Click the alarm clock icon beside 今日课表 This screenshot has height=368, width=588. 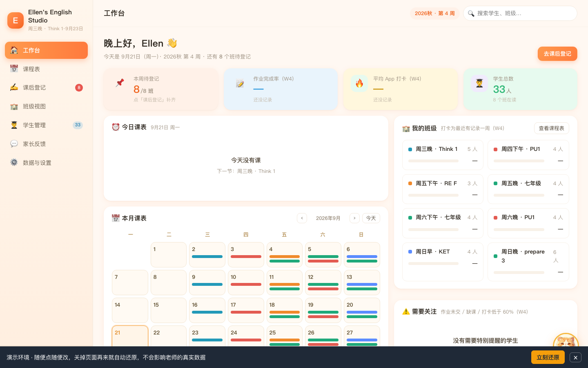(x=116, y=127)
